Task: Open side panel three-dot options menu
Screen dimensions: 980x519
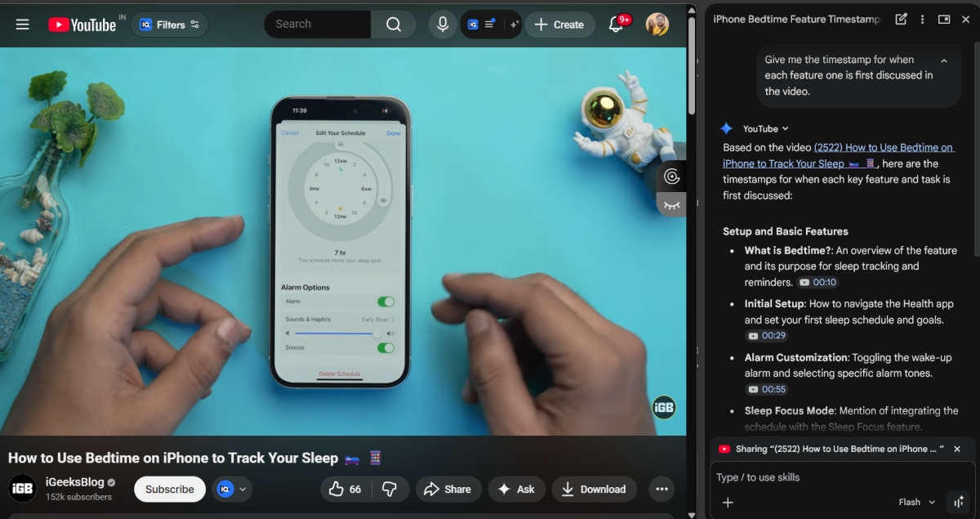Action: pyautogui.click(x=923, y=19)
